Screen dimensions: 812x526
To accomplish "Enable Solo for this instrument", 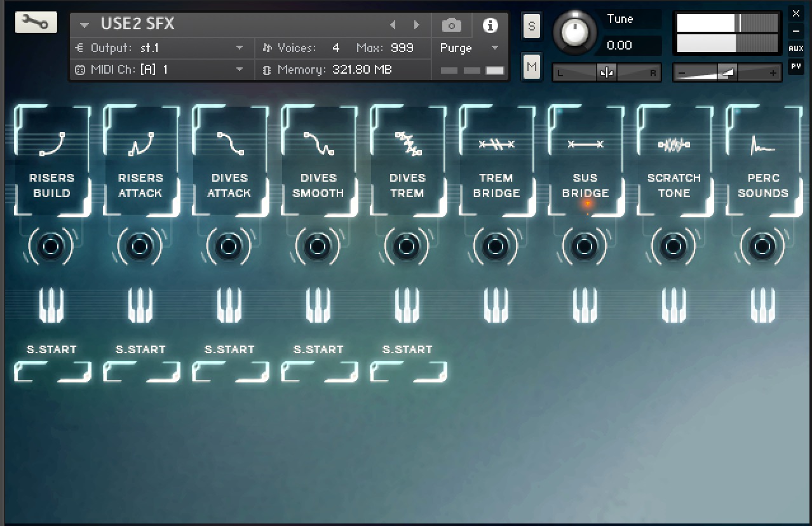I will click(x=531, y=26).
